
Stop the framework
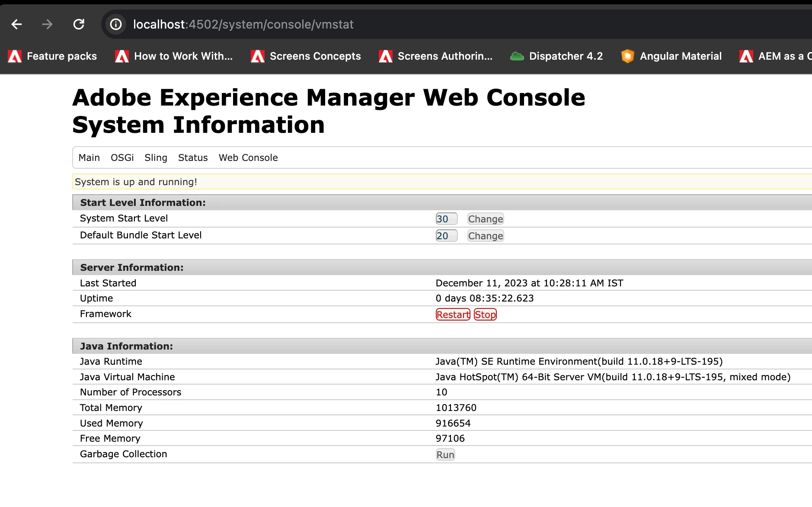coord(485,314)
